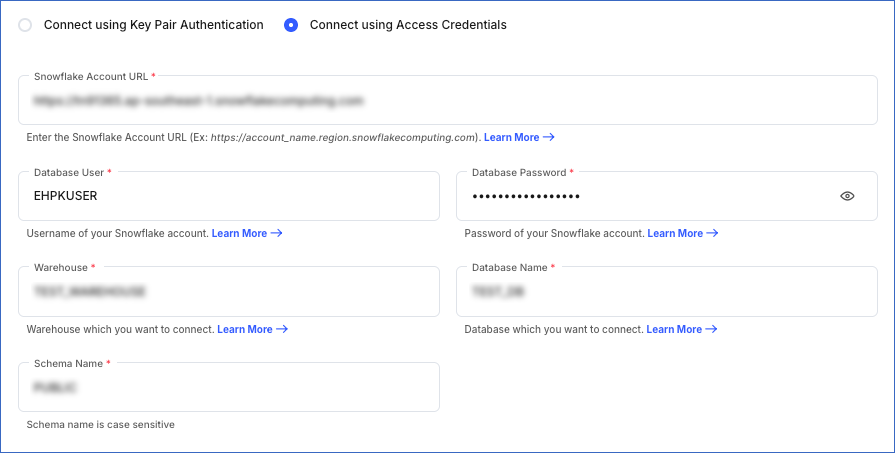Viewport: 895px width, 453px height.
Task: Click the Database User field EHPKUSER
Action: pos(229,196)
